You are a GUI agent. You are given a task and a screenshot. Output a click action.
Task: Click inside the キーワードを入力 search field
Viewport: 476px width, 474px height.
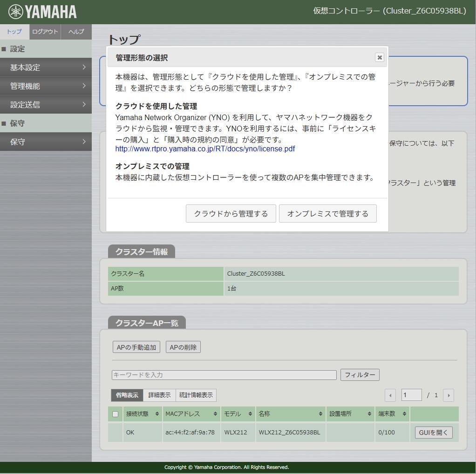pos(224,374)
